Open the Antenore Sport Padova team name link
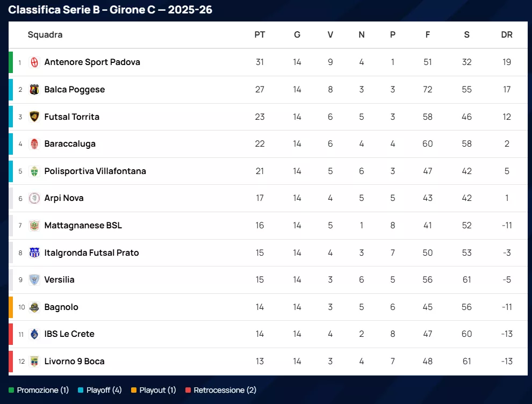The image size is (532, 404). 92,62
